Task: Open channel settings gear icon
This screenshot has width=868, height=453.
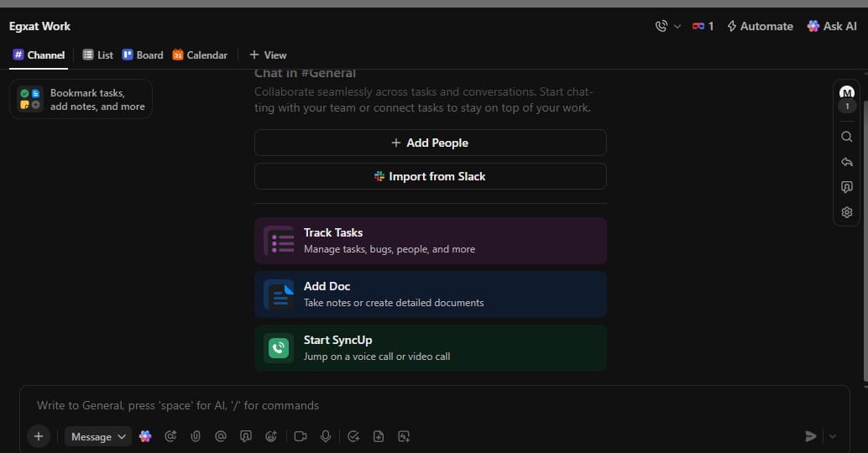Action: tap(847, 212)
